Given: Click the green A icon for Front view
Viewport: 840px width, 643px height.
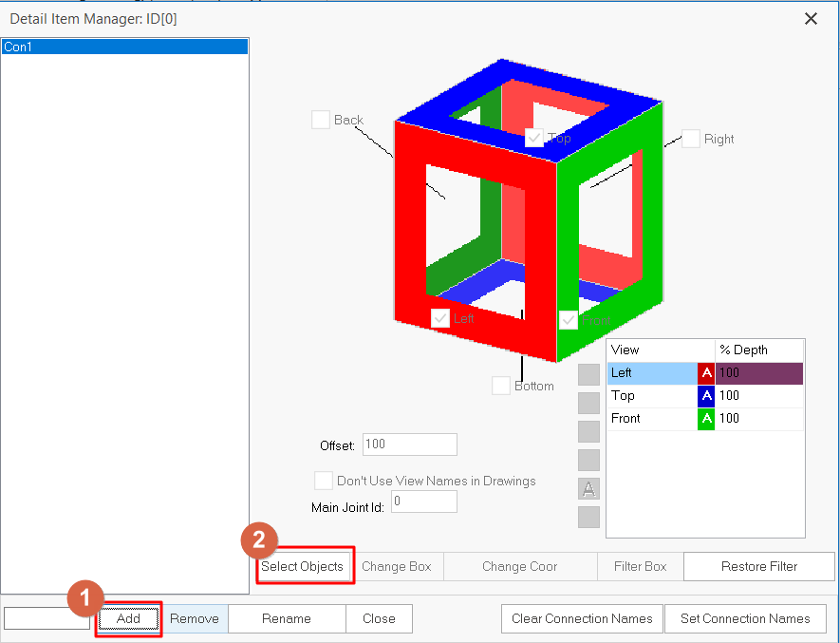Looking at the screenshot, I should point(705,419).
